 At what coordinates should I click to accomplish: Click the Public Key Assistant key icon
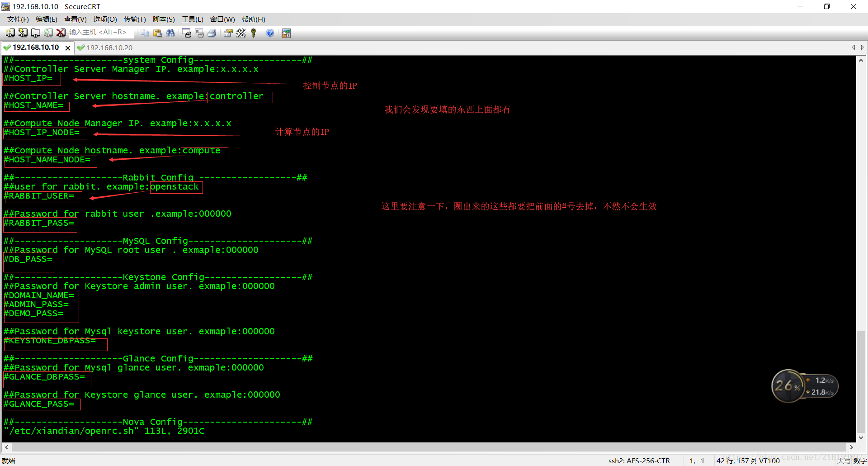tap(254, 33)
